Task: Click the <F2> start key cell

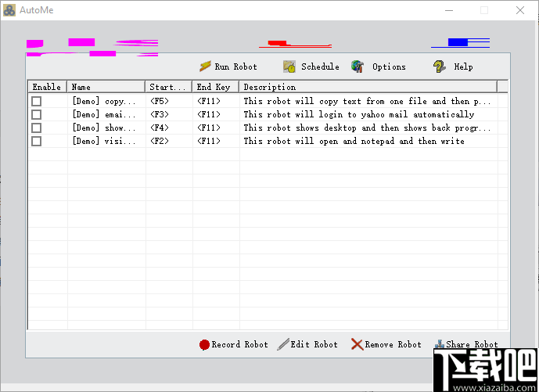Action: click(x=160, y=141)
